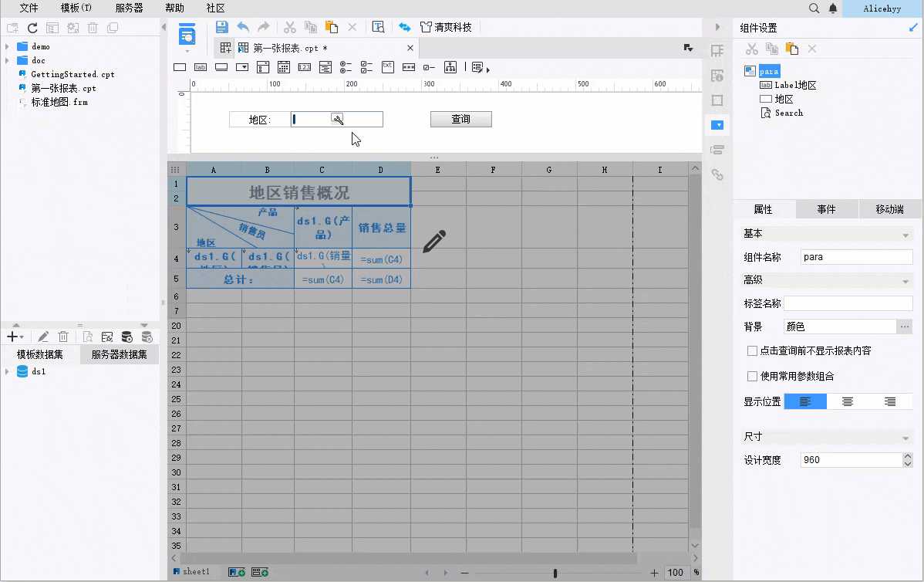
Task: Insert a label widget
Action: click(x=201, y=67)
